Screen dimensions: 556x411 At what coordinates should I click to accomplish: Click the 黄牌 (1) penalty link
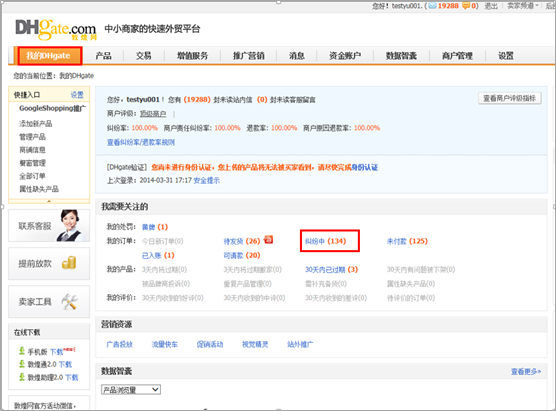(155, 227)
